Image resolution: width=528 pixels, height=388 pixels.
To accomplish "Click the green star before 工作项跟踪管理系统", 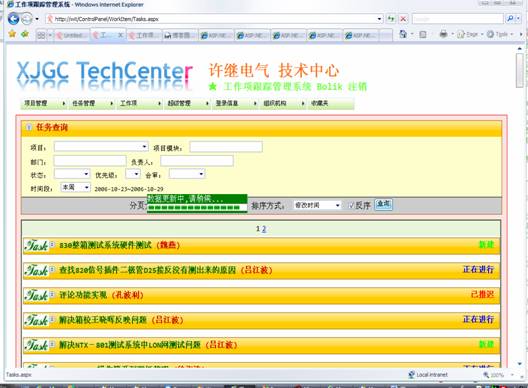I will 212,87.
